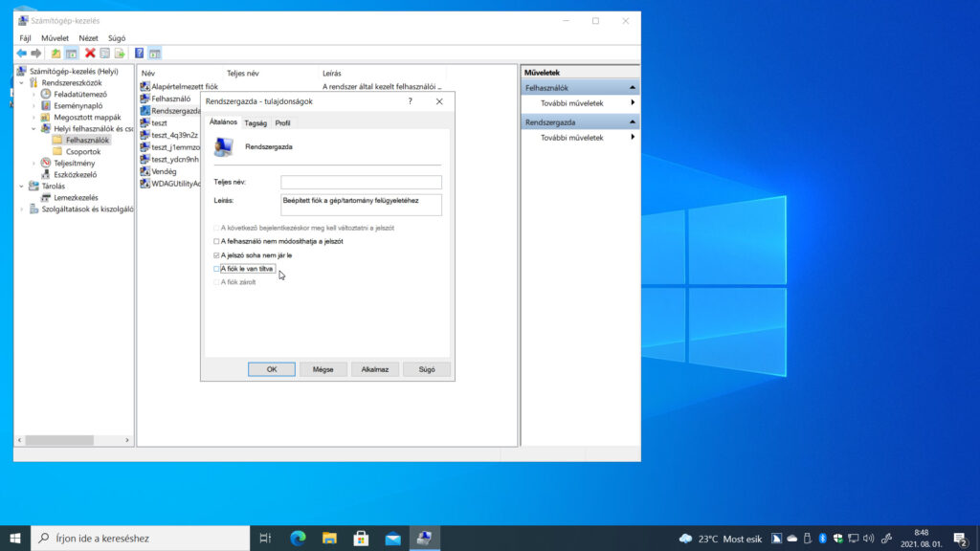
Task: Click the up one level folder icon
Action: (56, 54)
